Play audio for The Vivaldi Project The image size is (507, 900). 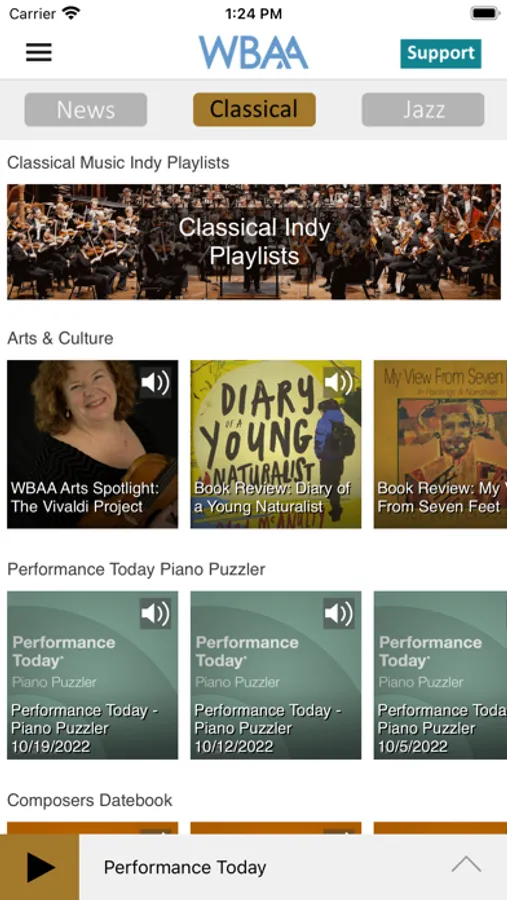[x=156, y=383]
